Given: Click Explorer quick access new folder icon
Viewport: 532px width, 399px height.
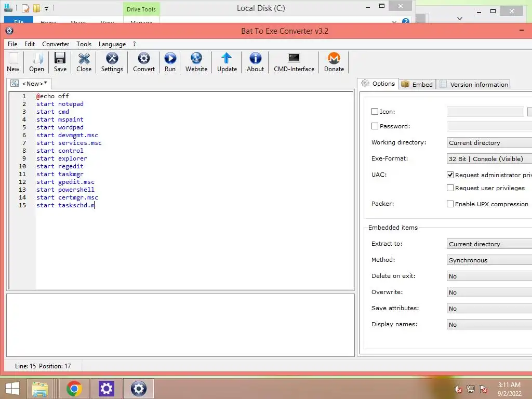Looking at the screenshot, I should [36, 8].
